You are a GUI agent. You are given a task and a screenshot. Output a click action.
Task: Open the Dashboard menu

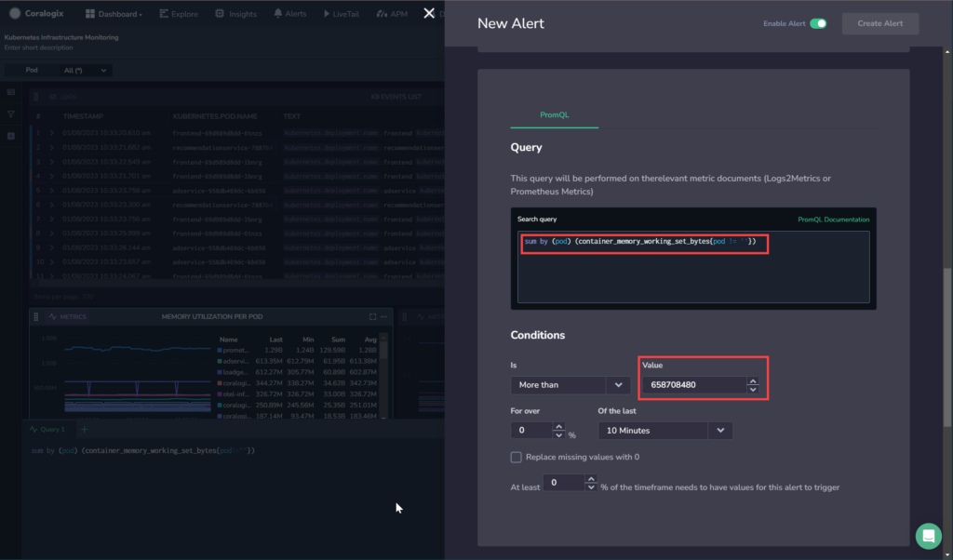pos(114,13)
